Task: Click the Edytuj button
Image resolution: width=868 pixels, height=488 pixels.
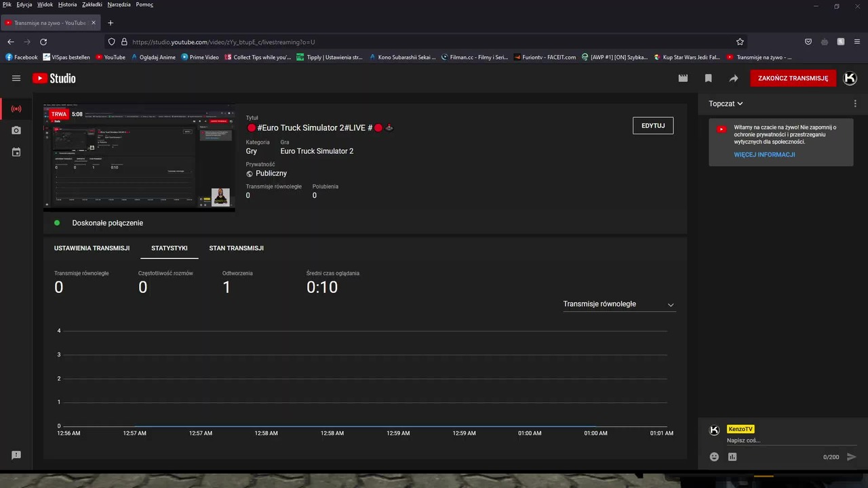Action: pos(653,125)
